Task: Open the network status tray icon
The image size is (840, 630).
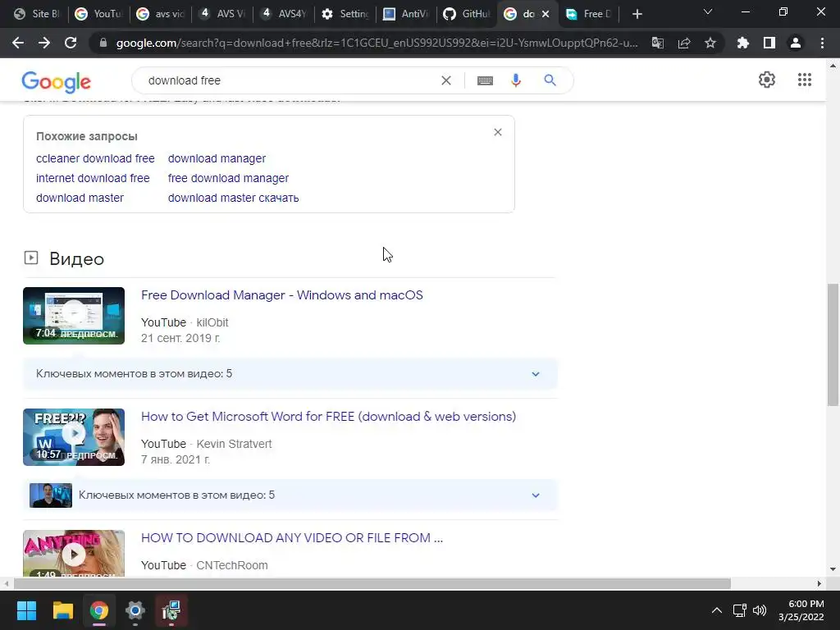Action: coord(740,610)
